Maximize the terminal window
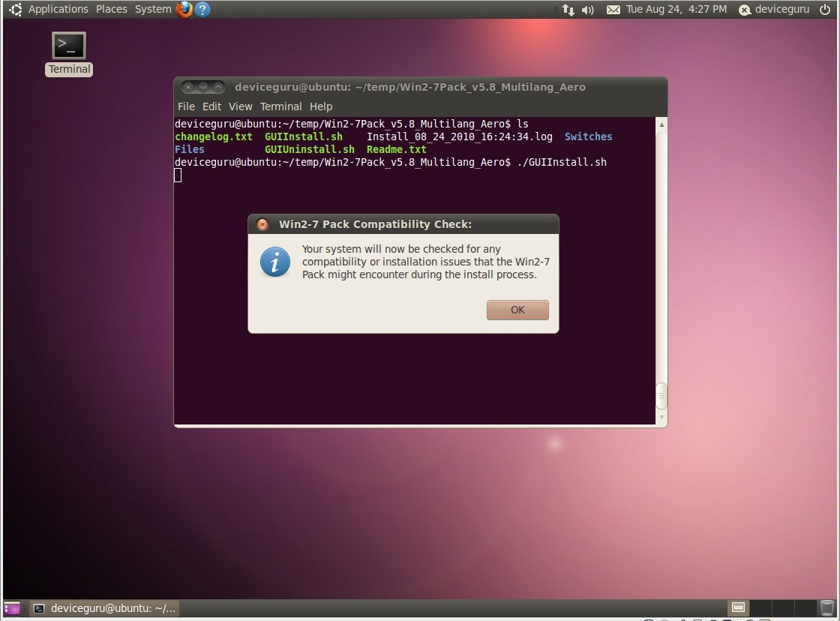The height and width of the screenshot is (621, 840). [x=218, y=87]
